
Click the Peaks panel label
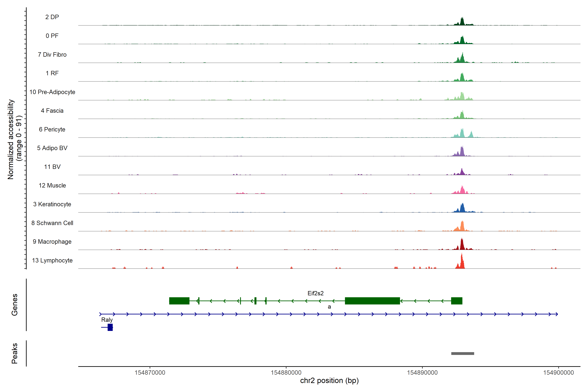point(15,353)
